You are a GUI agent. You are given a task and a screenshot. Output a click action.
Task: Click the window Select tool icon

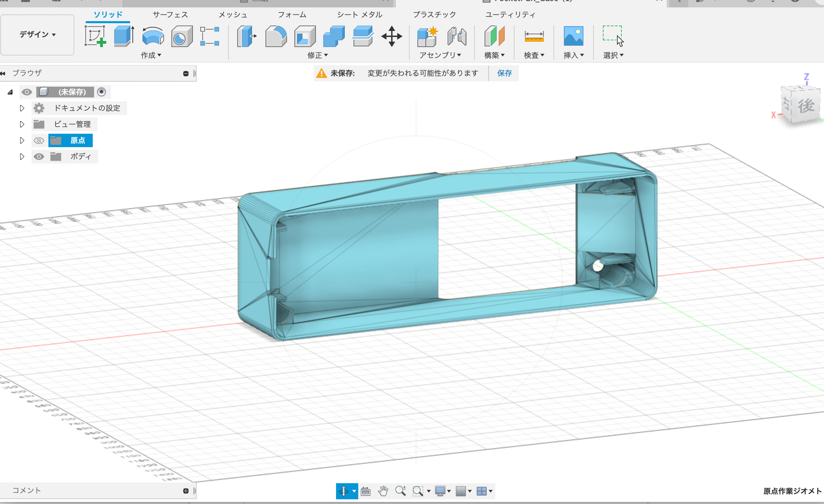click(613, 36)
